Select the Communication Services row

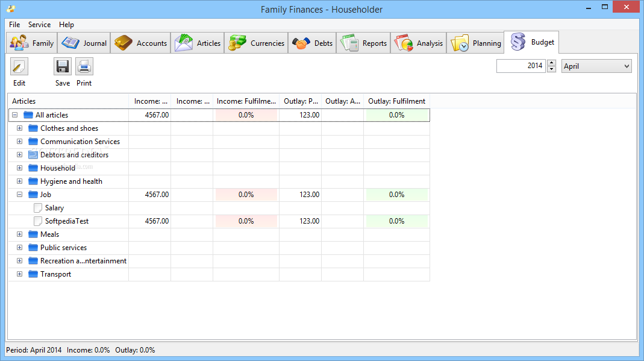click(x=219, y=141)
